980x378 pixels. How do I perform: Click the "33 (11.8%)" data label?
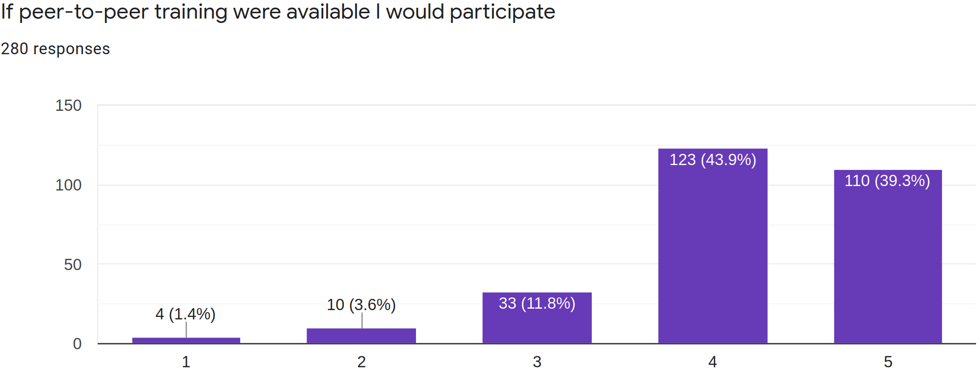tap(537, 303)
